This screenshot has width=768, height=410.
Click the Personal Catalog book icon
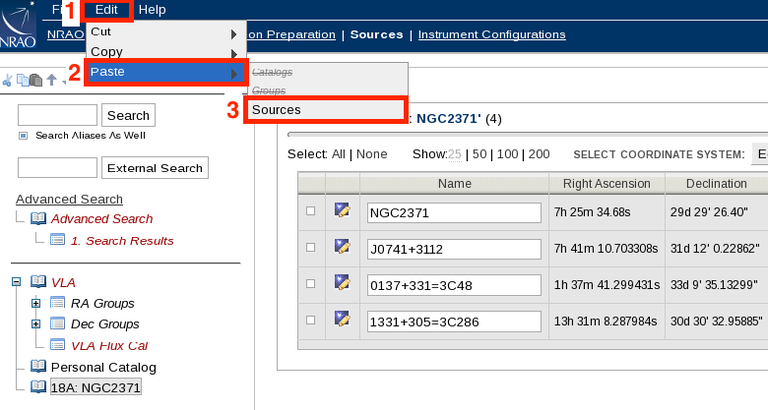(x=38, y=367)
